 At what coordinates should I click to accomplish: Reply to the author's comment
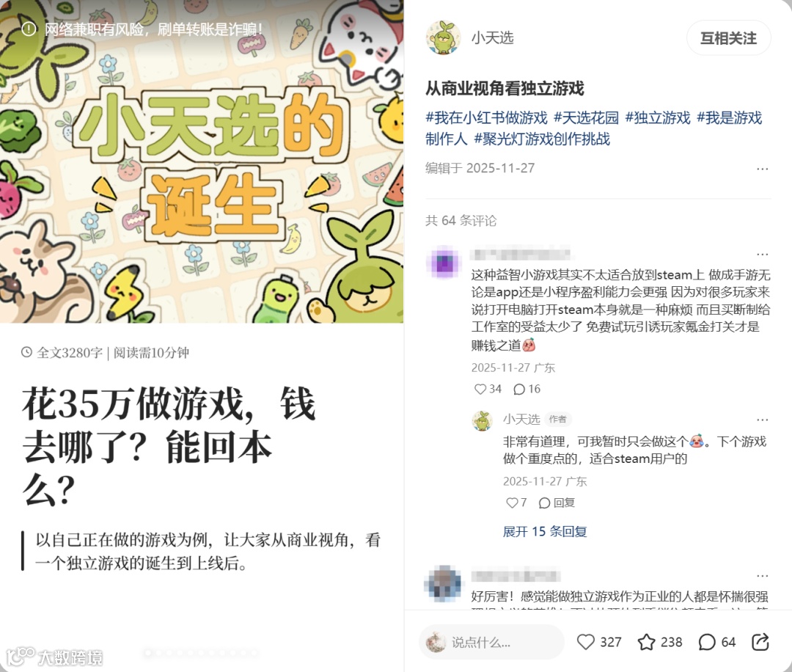click(557, 503)
